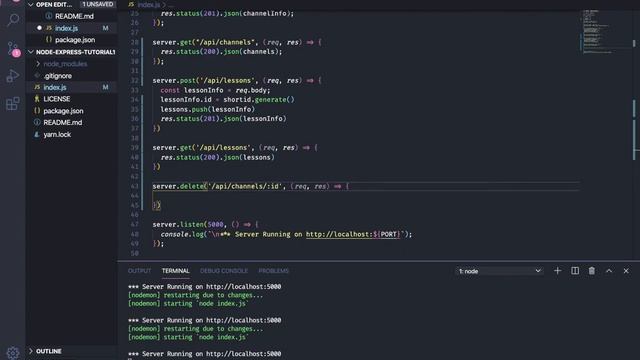Viewport: 640px width, 360px height.
Task: Click on line 32 server.post '/api/lessons'
Action: [237, 80]
